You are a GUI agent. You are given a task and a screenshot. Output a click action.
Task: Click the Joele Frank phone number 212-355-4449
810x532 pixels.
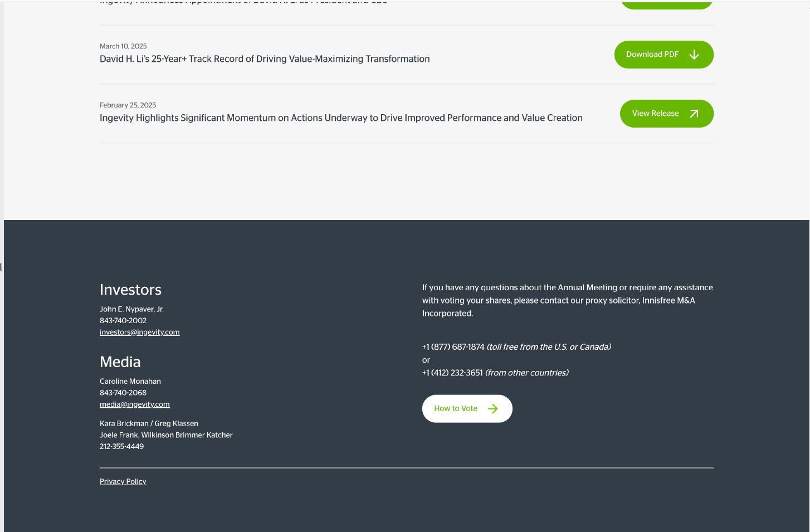(x=121, y=446)
